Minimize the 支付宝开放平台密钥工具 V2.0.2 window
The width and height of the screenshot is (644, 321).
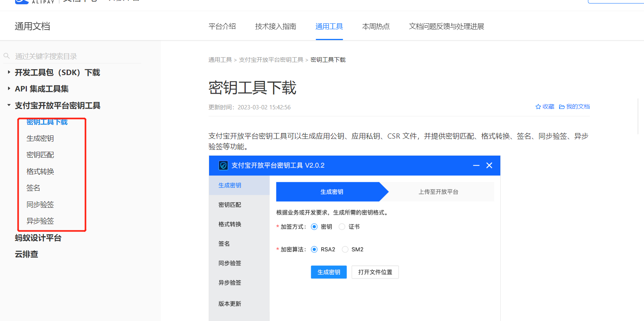476,165
